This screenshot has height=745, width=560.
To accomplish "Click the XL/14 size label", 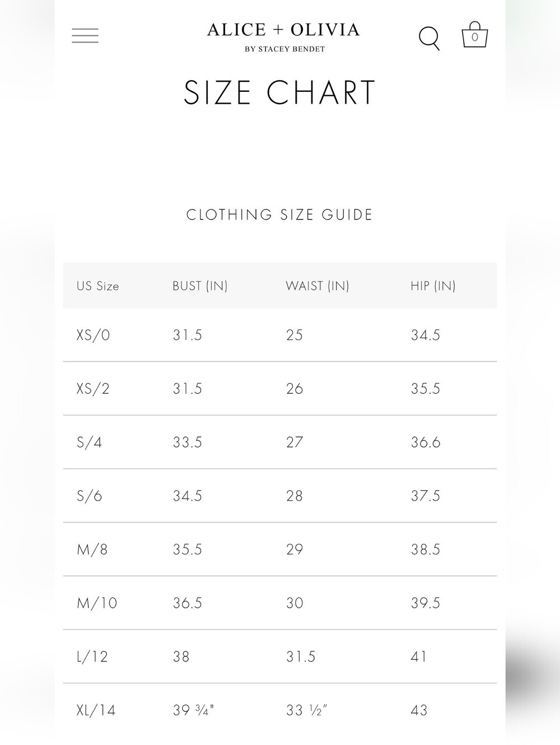I will click(96, 711).
